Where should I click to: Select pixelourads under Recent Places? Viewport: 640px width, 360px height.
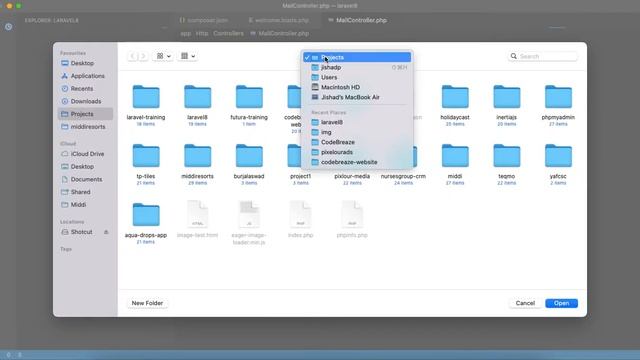click(357, 152)
